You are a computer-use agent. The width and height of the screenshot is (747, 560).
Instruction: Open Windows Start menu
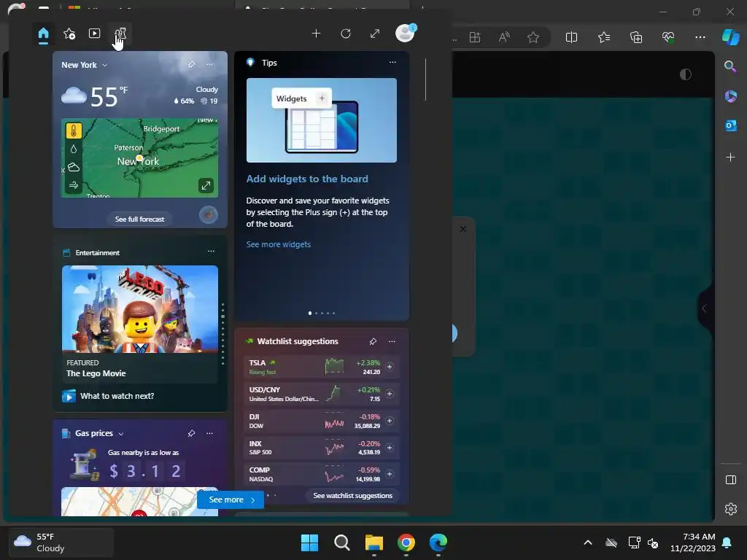point(309,542)
